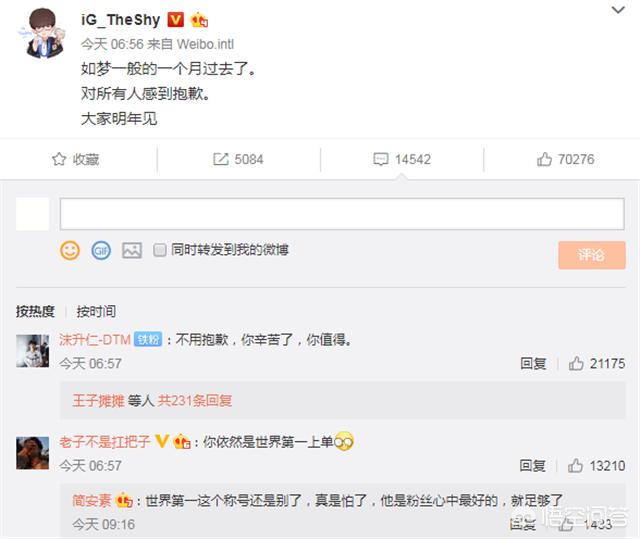640x539 pixels.
Task: Submit with the orange 评论 button
Action: click(x=592, y=255)
